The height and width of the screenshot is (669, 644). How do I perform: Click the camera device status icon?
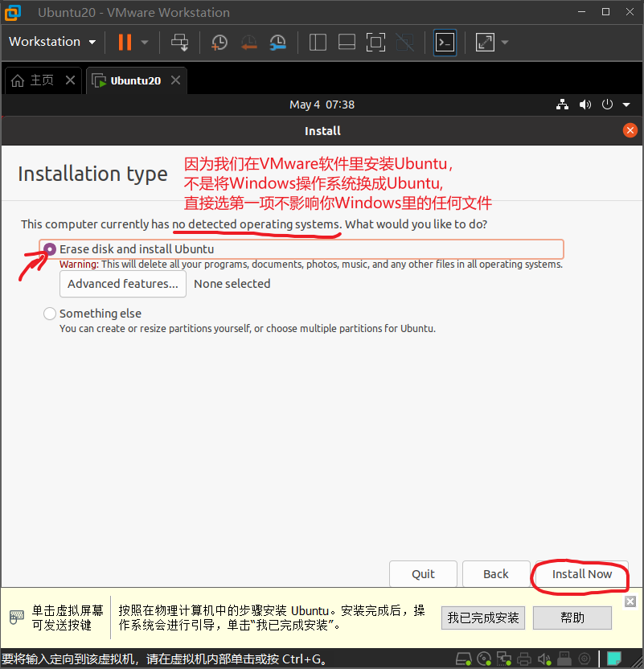(x=585, y=659)
